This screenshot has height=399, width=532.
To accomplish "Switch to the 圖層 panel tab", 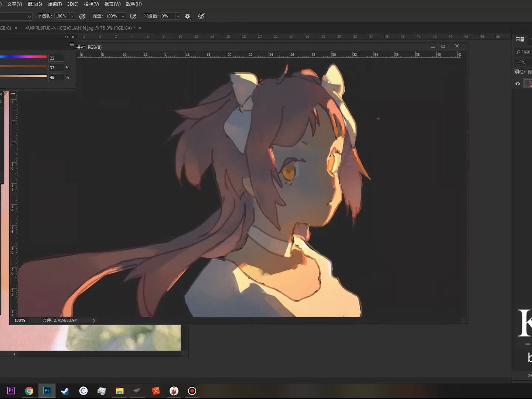I will [x=520, y=39].
